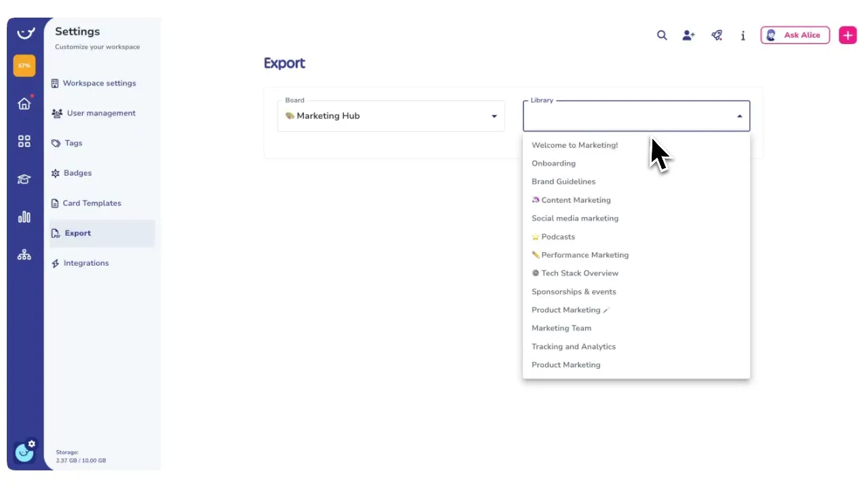This screenshot has width=868, height=488.
Task: Click the Ask Alice button
Action: (x=795, y=35)
